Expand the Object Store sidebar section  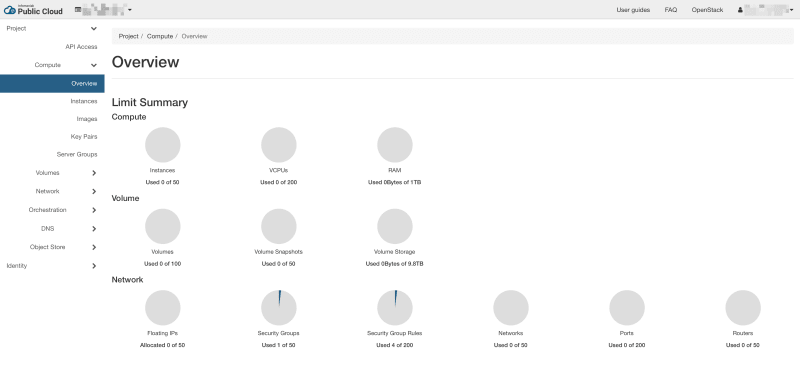(x=94, y=247)
